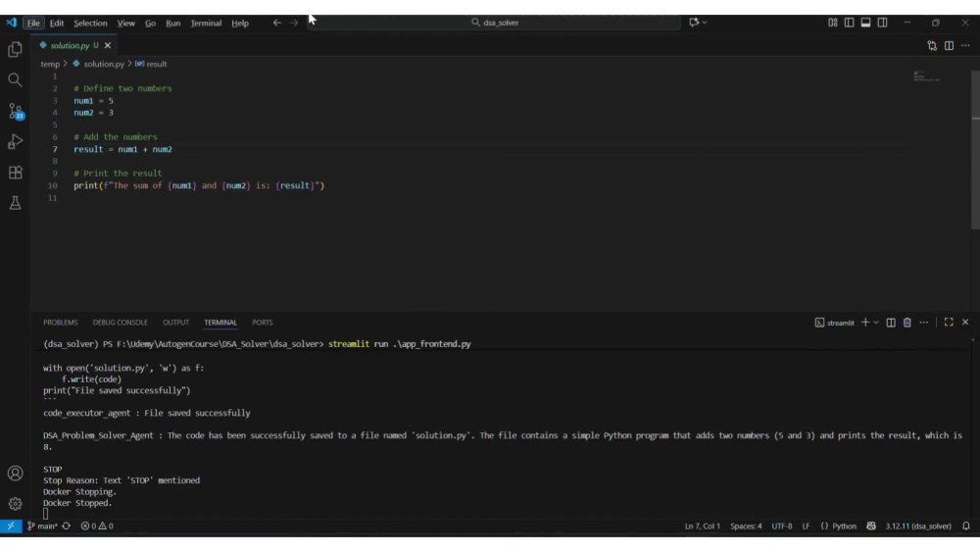Split the terminal panel
Screen dimensions: 980x552
click(x=891, y=323)
